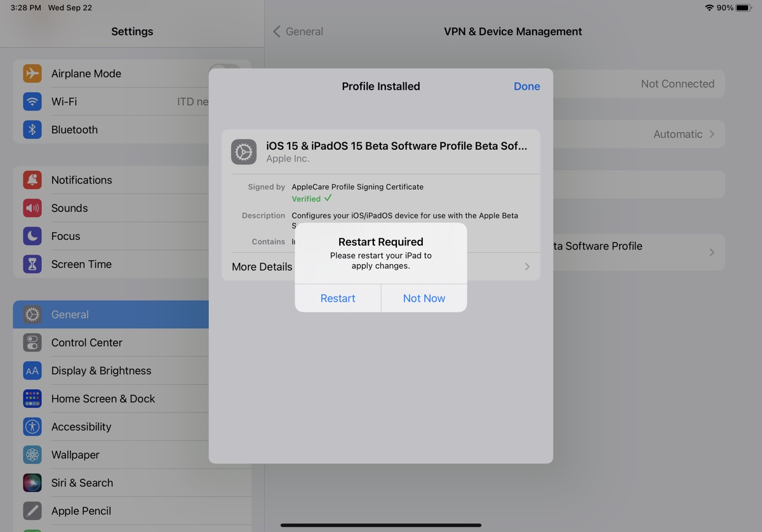This screenshot has width=762, height=532.
Task: Tap the Accessibility icon
Action: [32, 426]
